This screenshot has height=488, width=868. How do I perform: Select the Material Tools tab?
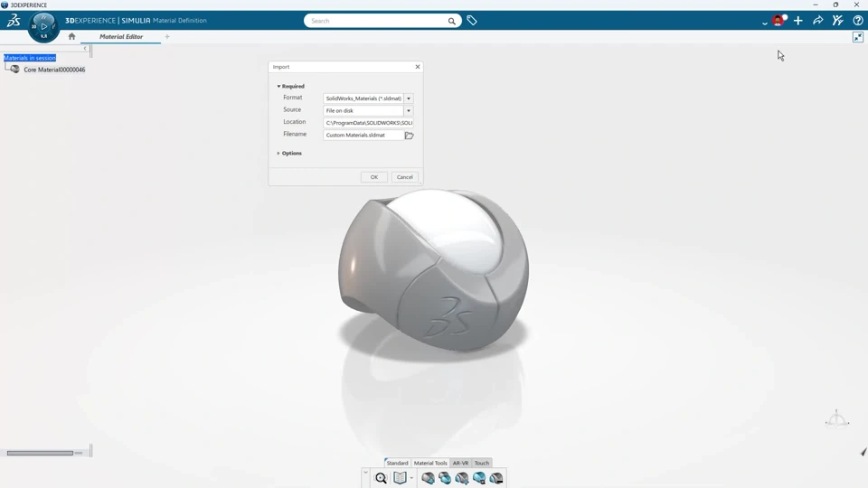pos(430,463)
